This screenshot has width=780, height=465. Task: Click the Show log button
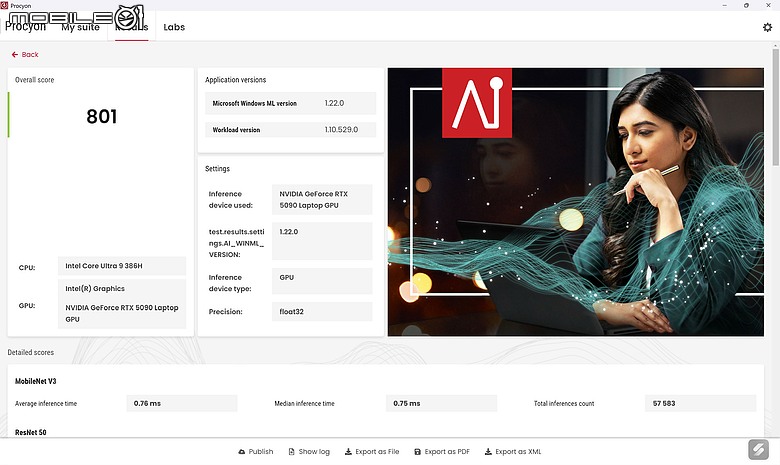pos(309,452)
